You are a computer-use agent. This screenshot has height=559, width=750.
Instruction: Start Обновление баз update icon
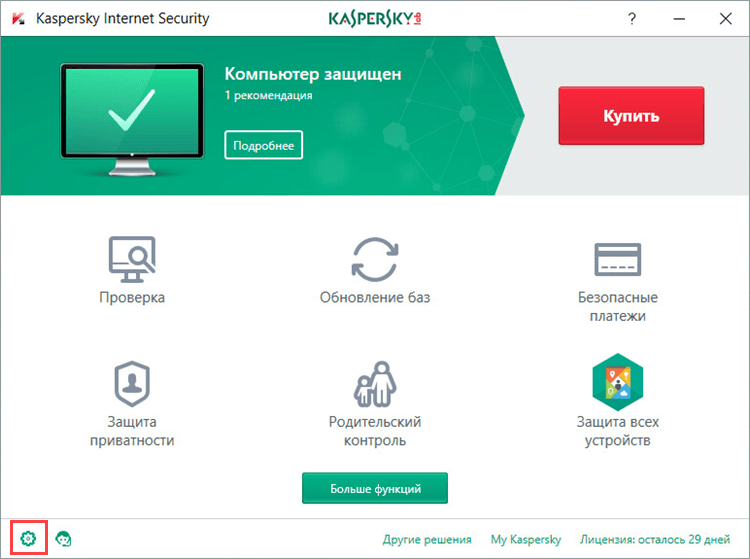click(x=375, y=260)
